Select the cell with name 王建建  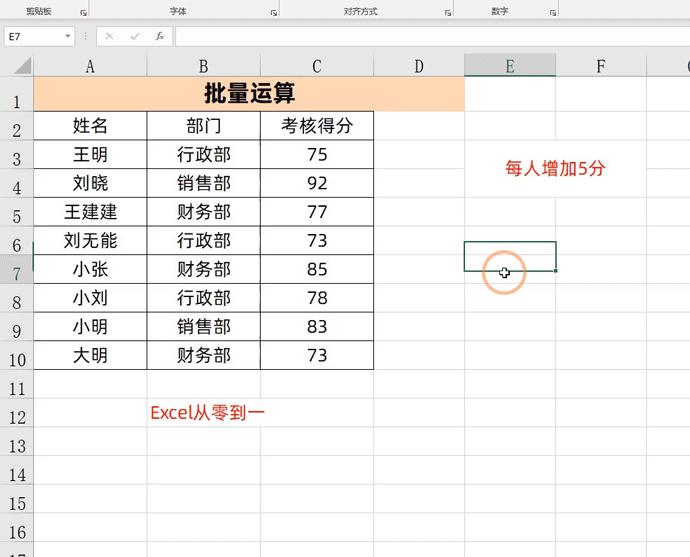pos(90,212)
